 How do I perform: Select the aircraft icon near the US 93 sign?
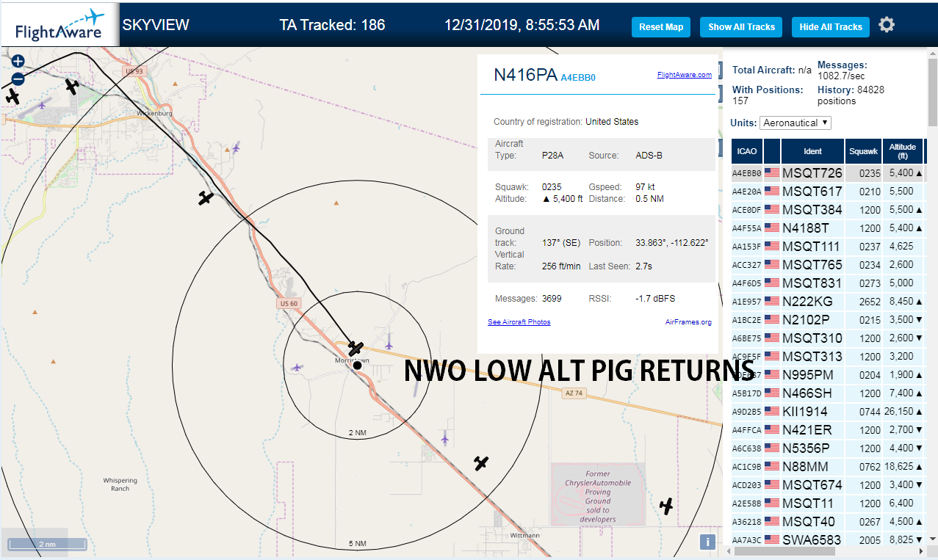(71, 87)
